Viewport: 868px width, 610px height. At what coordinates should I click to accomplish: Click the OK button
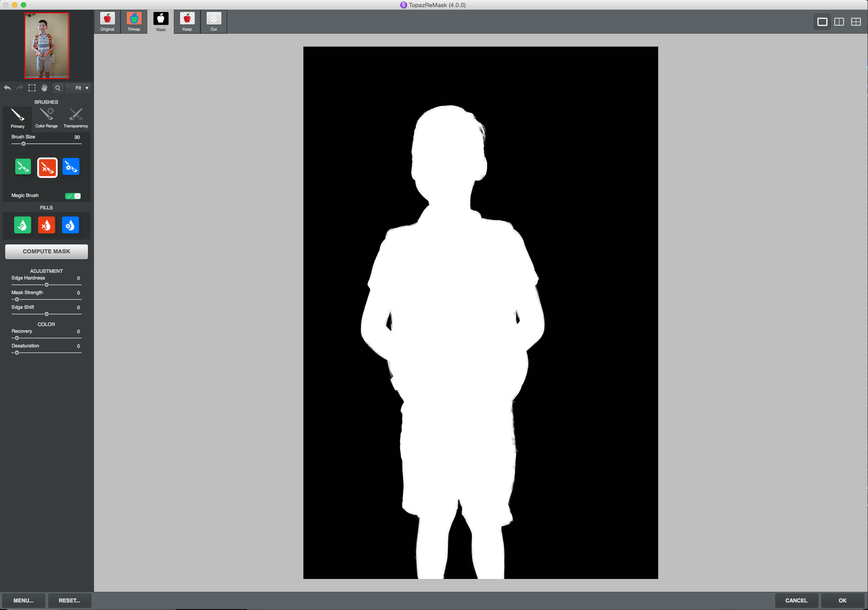pyautogui.click(x=842, y=600)
